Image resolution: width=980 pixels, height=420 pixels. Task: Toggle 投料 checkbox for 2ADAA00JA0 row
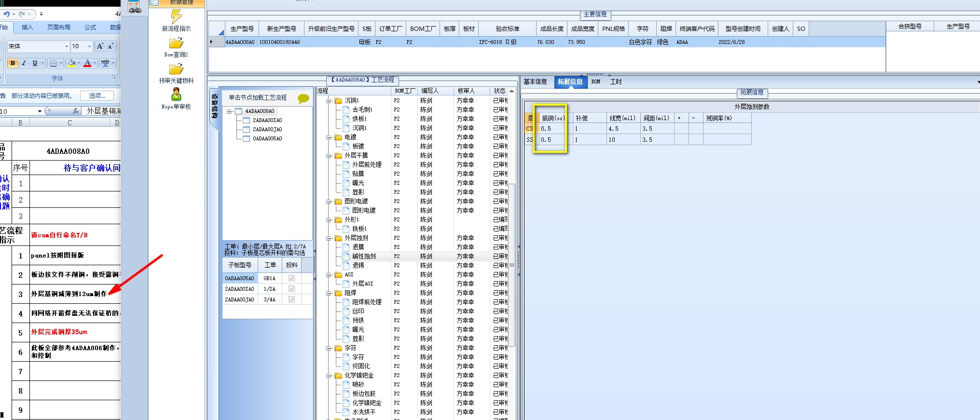(x=291, y=299)
